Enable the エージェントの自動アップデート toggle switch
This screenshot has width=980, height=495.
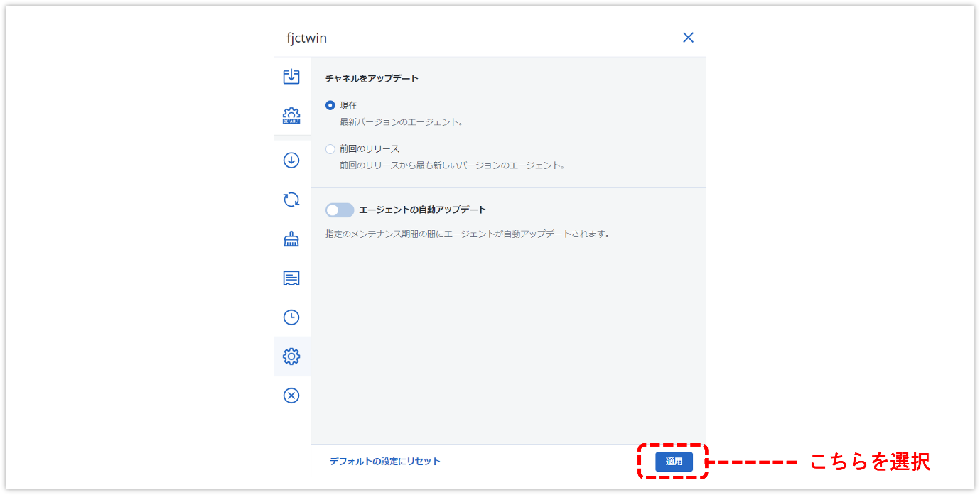coord(340,210)
